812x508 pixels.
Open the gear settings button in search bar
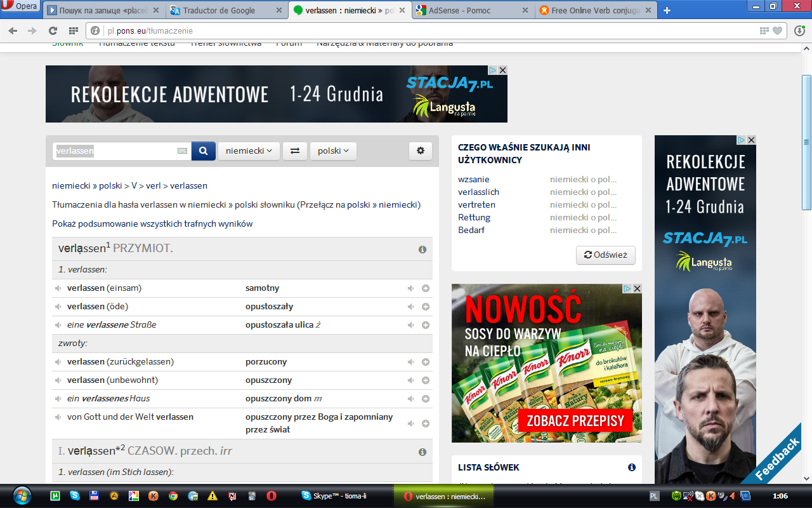(421, 151)
